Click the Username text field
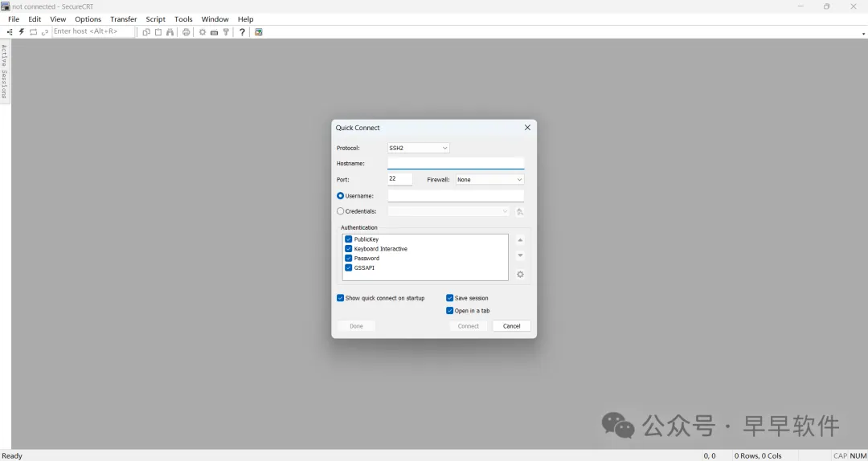 pos(456,196)
